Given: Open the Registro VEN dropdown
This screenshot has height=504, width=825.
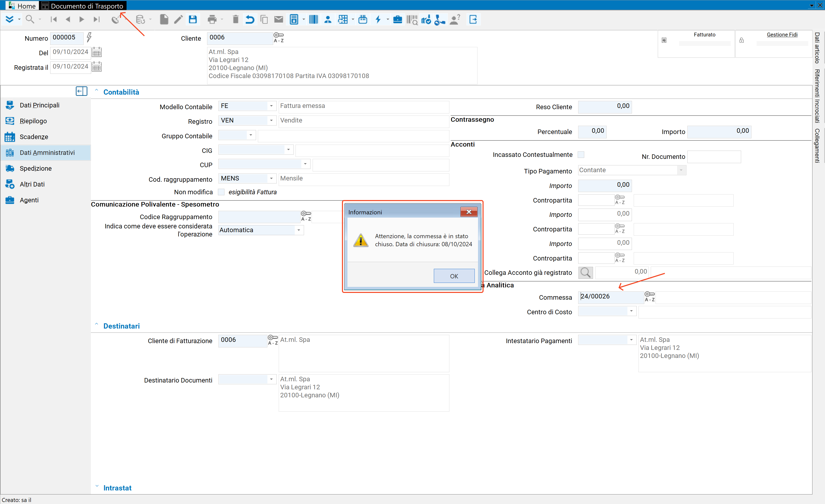Looking at the screenshot, I should [x=271, y=120].
